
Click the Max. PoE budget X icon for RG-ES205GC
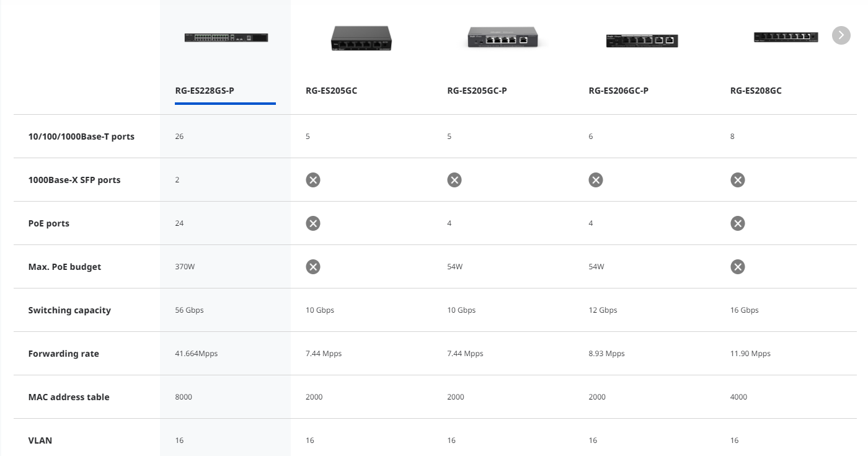pyautogui.click(x=313, y=267)
